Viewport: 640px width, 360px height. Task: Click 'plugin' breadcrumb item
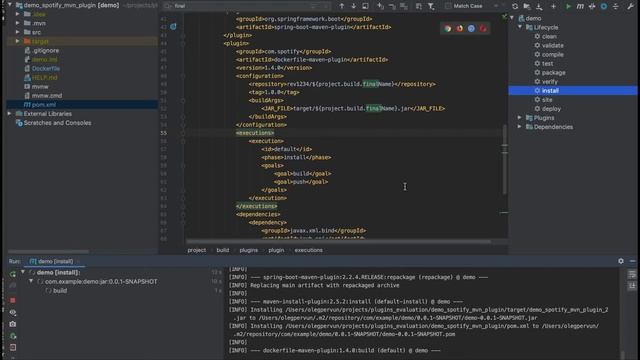click(276, 250)
